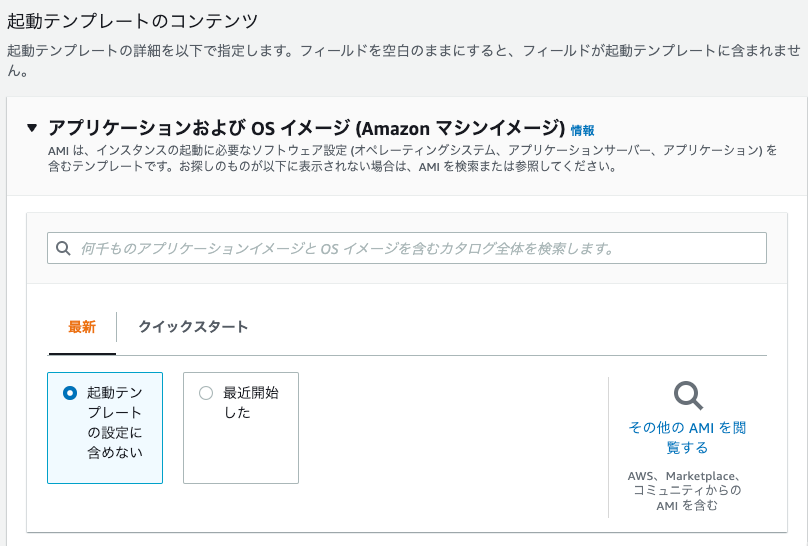The width and height of the screenshot is (808, 546).
Task: Select the 最近開始した radio button
Action: (x=206, y=393)
